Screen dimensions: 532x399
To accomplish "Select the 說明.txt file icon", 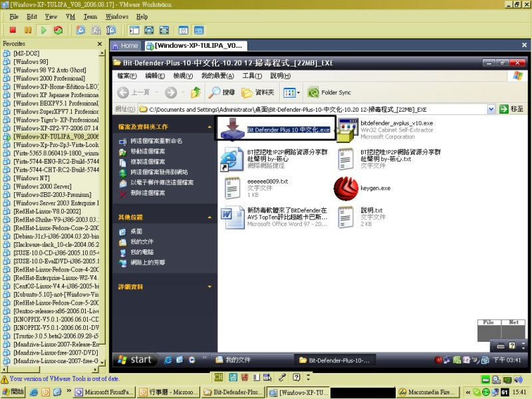I will (x=346, y=217).
